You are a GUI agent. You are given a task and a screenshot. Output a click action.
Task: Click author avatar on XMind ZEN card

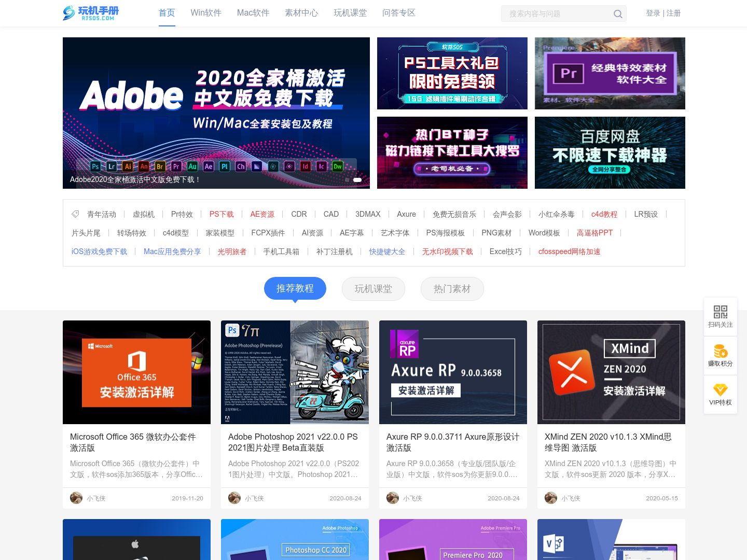point(550,498)
